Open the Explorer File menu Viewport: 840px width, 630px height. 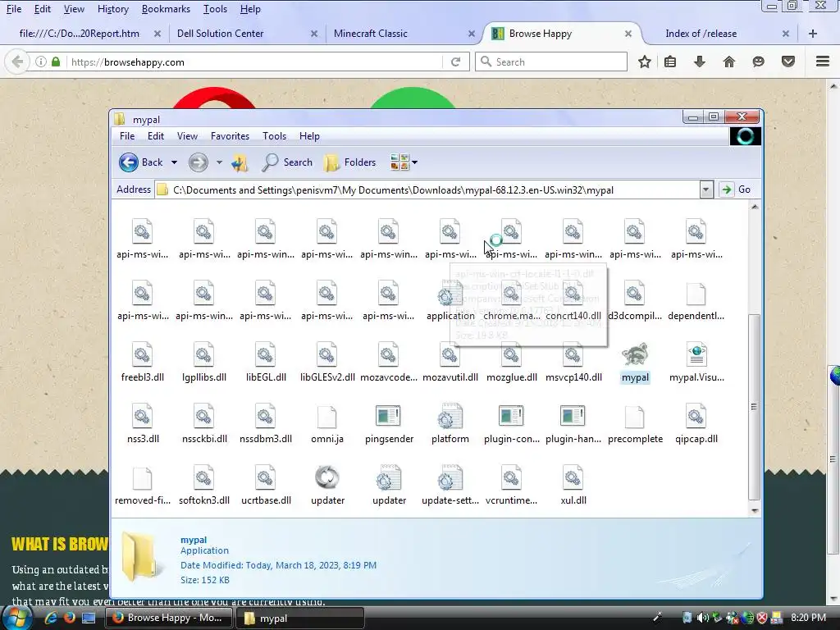(127, 136)
